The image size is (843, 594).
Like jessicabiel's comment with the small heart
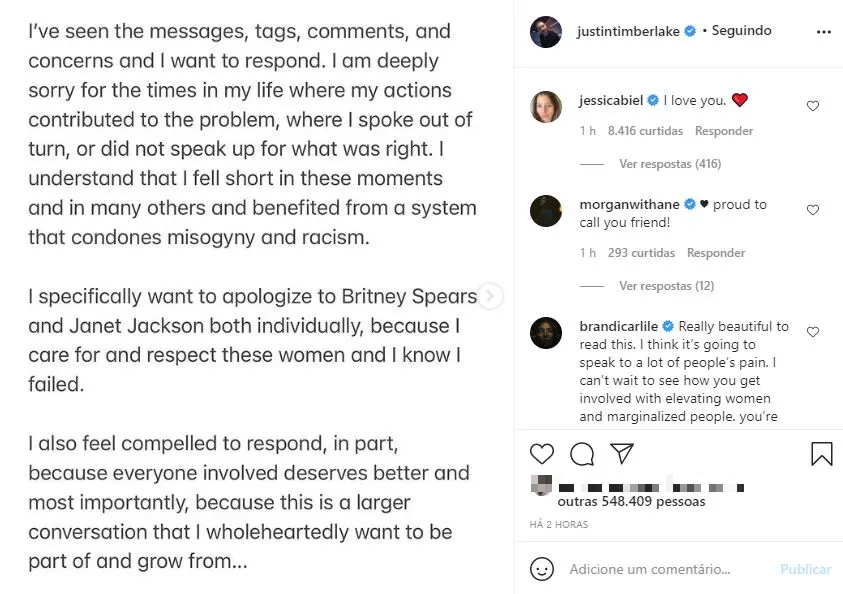click(x=813, y=106)
